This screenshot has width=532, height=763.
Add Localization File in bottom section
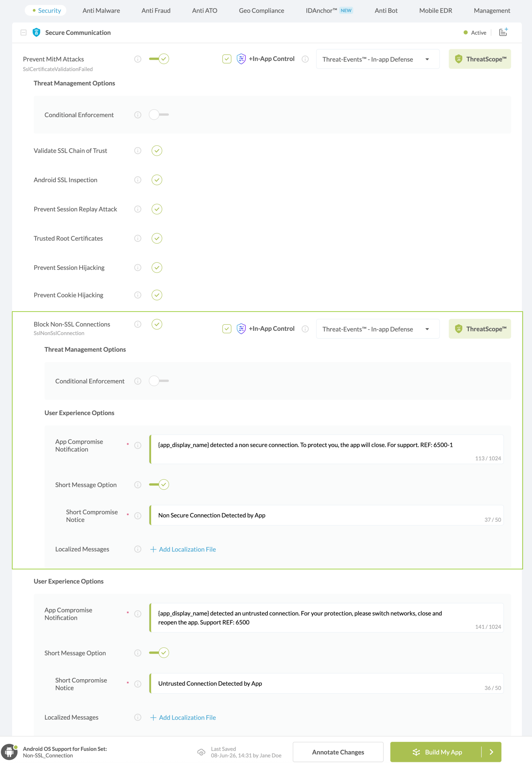pos(183,718)
